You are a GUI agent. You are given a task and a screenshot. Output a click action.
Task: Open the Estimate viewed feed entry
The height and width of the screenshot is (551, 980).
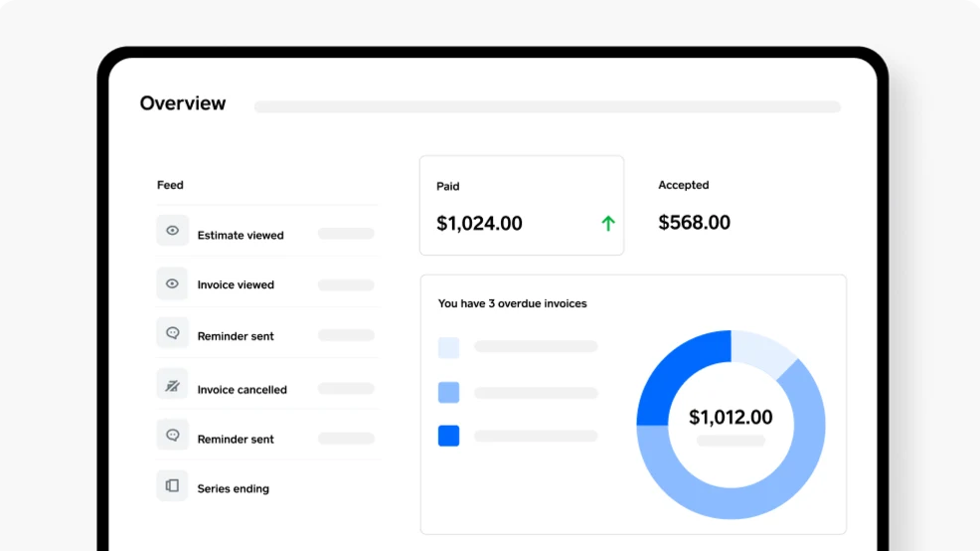coord(267,232)
